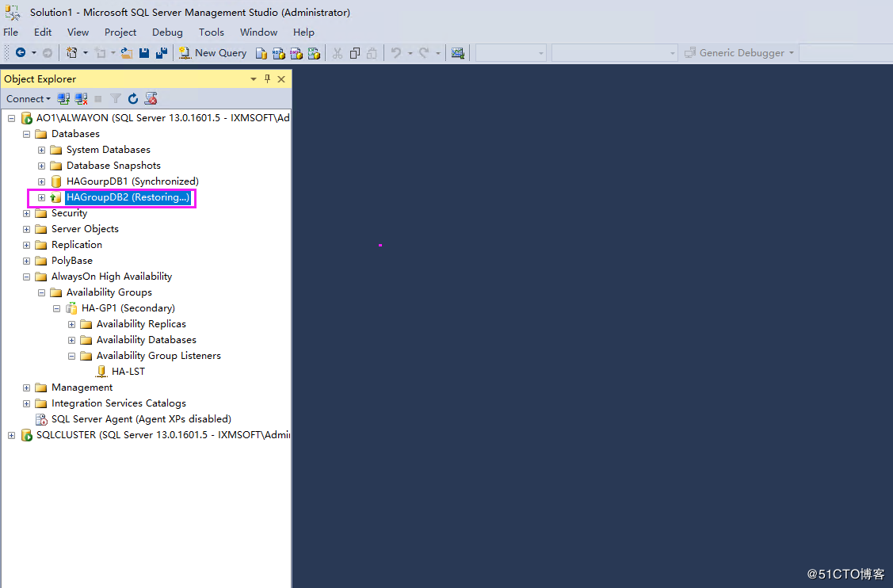Collapse the Availability Groups folder
The width and height of the screenshot is (893, 588).
tap(41, 292)
